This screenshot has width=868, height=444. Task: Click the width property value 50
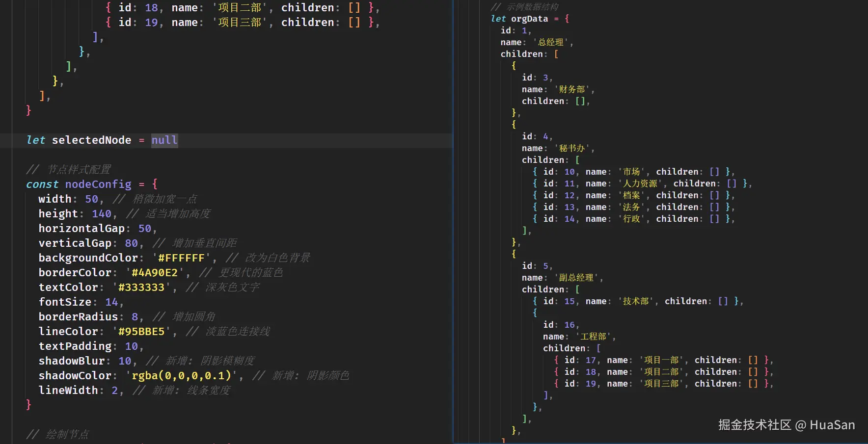pyautogui.click(x=91, y=199)
